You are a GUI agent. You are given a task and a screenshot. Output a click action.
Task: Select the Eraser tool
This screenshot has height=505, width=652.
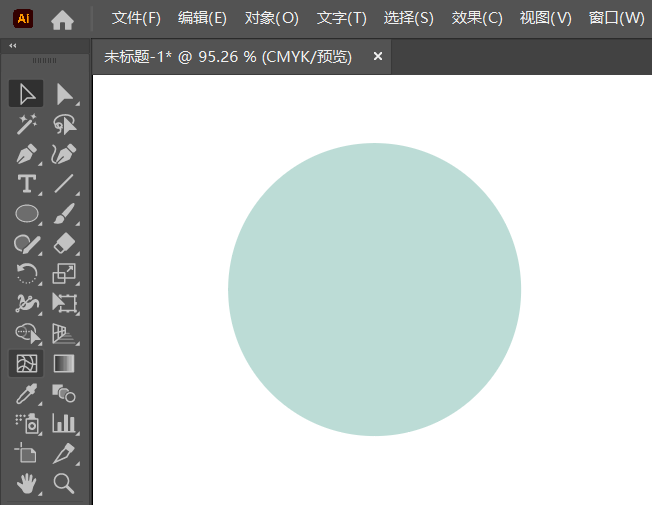pyautogui.click(x=64, y=244)
